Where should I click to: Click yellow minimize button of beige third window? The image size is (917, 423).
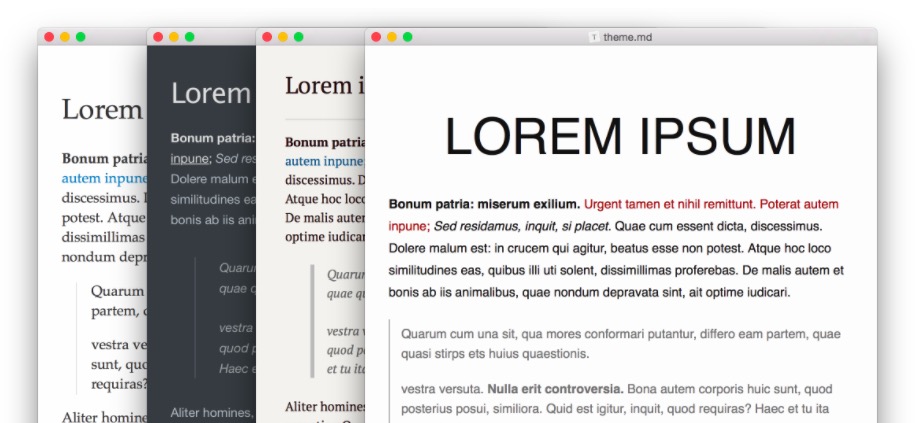(282, 37)
